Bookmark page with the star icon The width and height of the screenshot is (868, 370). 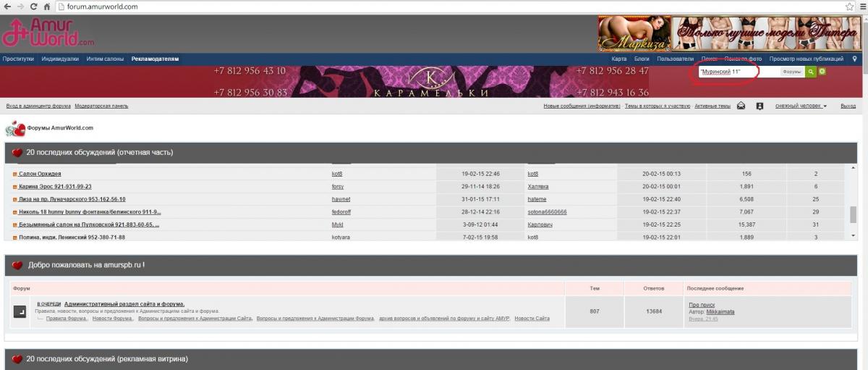(850, 7)
